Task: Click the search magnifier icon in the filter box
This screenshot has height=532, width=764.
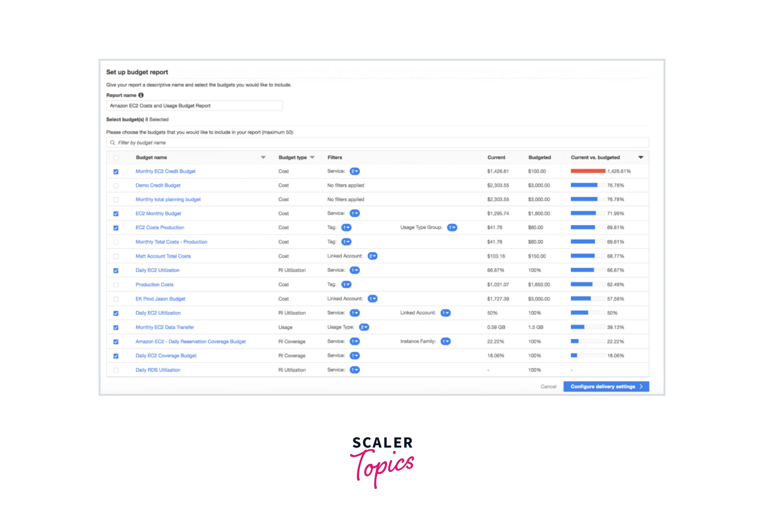Action: coord(113,142)
